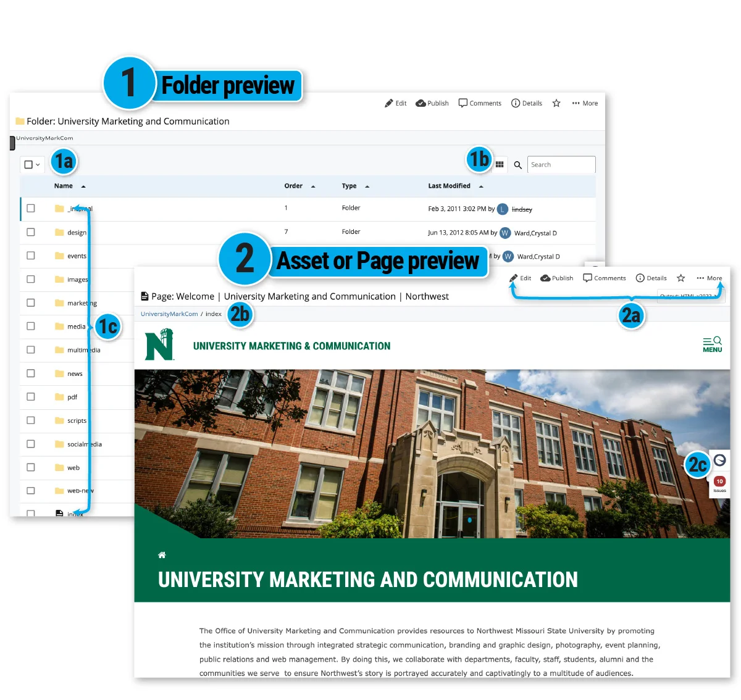Open the select-all checkbox dropdown
The image size is (741, 700).
(x=32, y=165)
